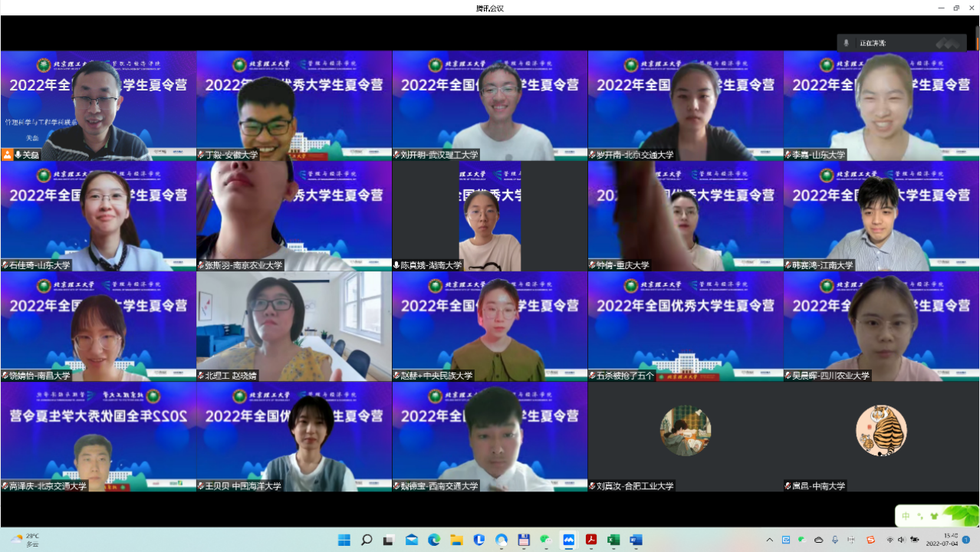This screenshot has width=980, height=552.
Task: Select the video tile of 北理工 赵晓婧
Action: pyautogui.click(x=294, y=327)
